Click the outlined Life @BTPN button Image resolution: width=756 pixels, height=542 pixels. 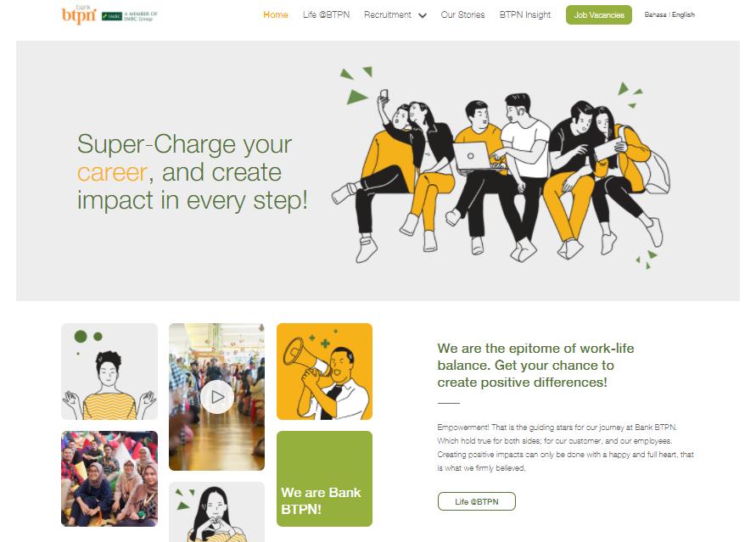point(476,501)
